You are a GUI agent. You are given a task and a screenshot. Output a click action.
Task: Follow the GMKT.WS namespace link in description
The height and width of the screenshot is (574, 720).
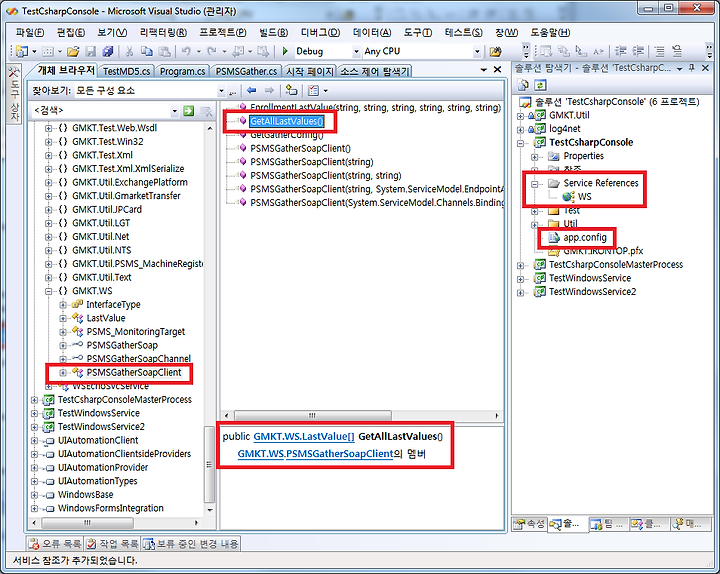click(x=260, y=454)
